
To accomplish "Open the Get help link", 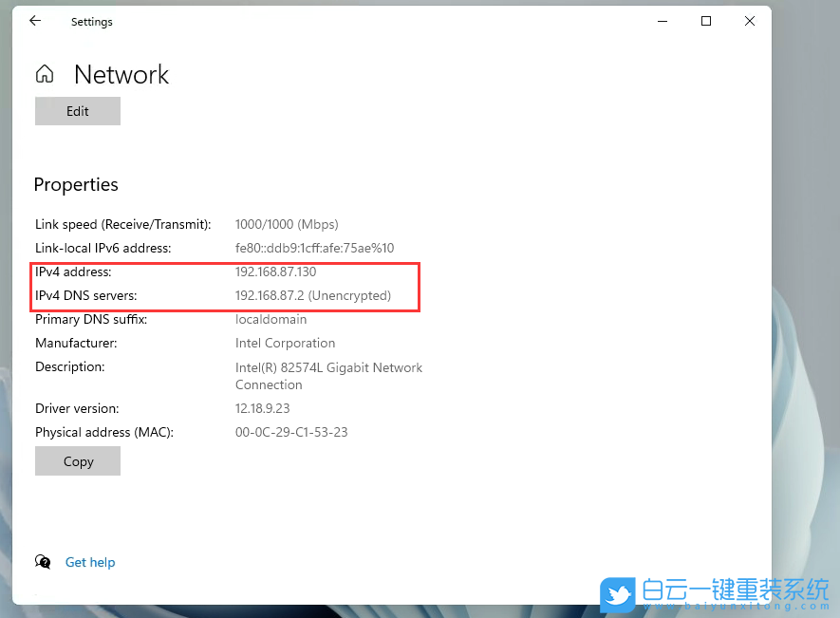I will point(90,562).
